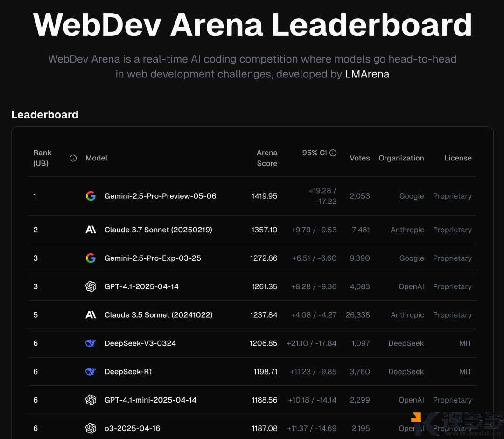Image resolution: width=504 pixels, height=439 pixels.
Task: Click the DeepSeek whale logo beside DeepSeek-V3-0324
Action: [x=91, y=343]
